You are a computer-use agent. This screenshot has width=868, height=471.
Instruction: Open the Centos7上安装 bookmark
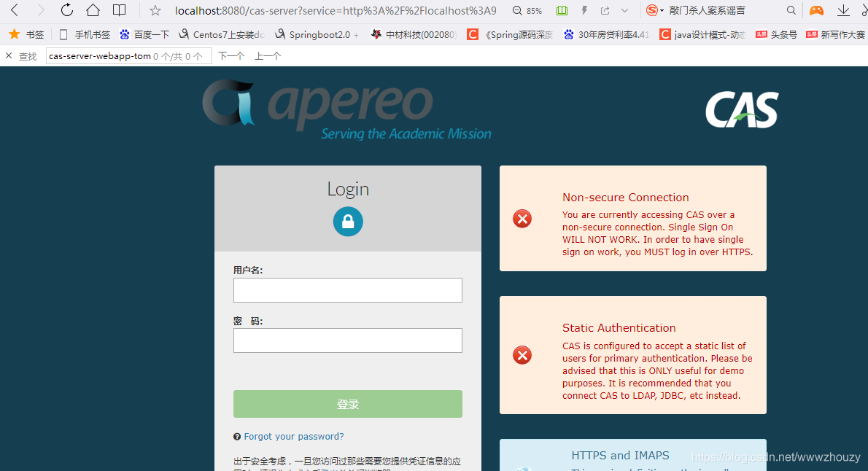tap(222, 34)
